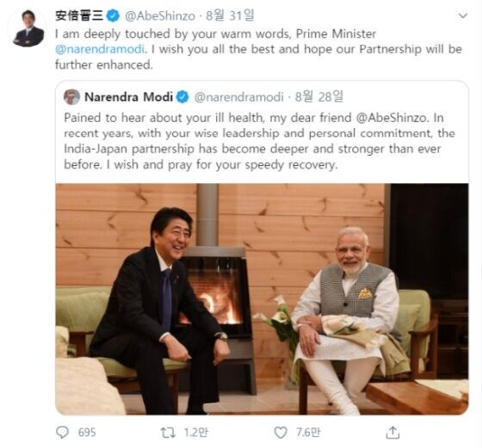Click Abe Shinzo's verified badge
The width and height of the screenshot is (482, 448).
[113, 15]
